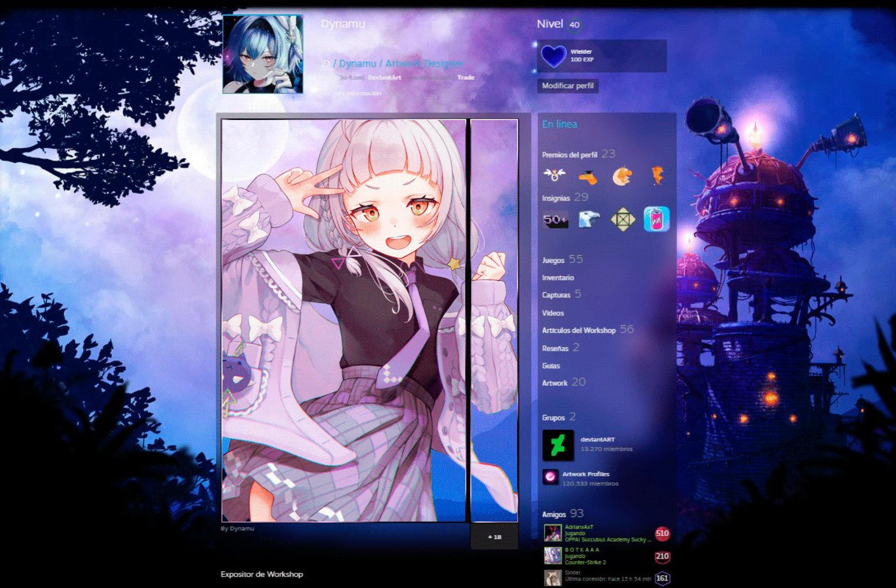Open the Artwork Profiles group name link
The height and width of the screenshot is (588, 896).
[x=586, y=474]
